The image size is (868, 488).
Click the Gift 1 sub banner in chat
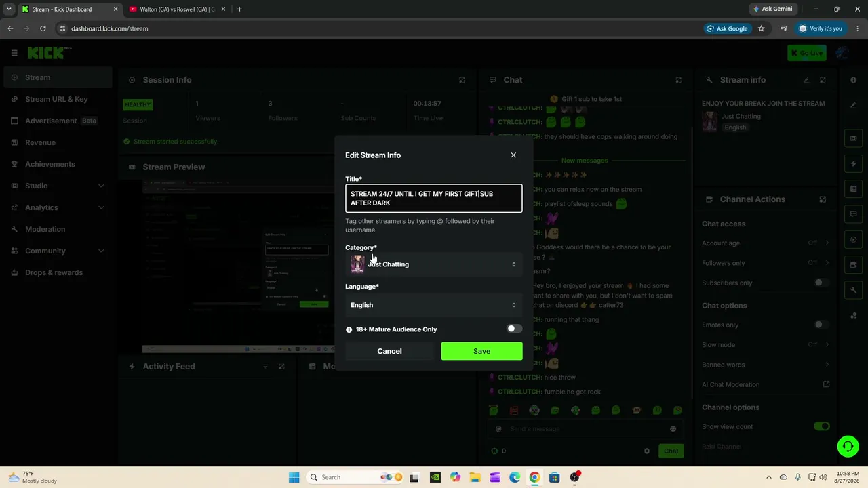[x=586, y=99]
